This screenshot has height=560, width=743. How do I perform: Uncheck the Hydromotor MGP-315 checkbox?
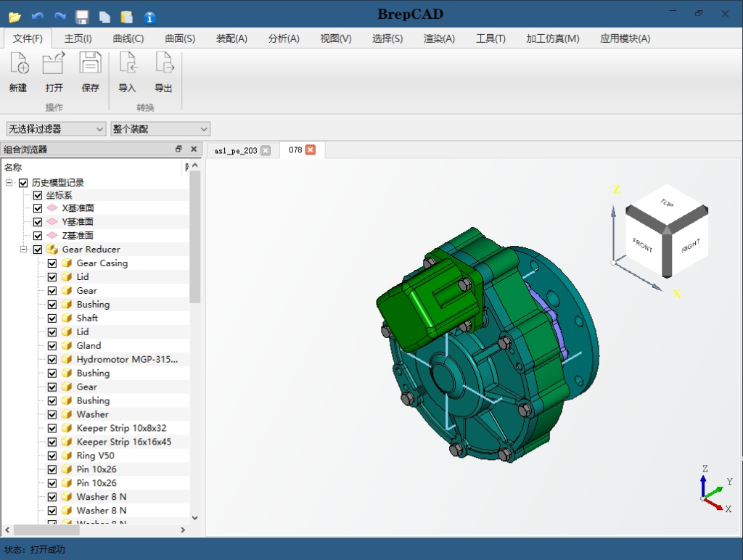coord(52,359)
